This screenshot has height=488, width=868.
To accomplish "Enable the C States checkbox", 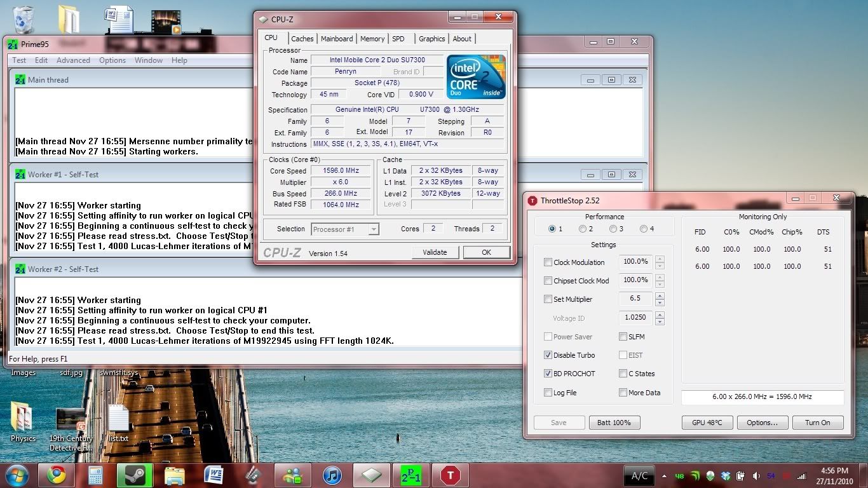I will pos(623,373).
